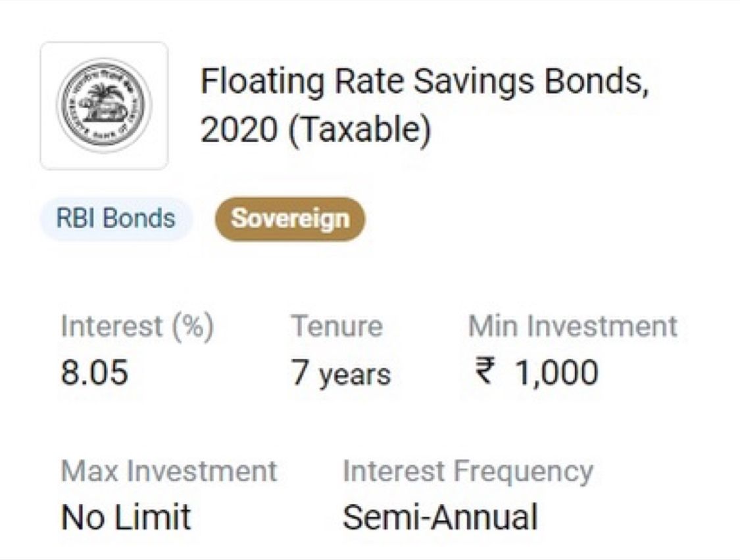Click the rupee symbol before 1,000

click(x=483, y=373)
